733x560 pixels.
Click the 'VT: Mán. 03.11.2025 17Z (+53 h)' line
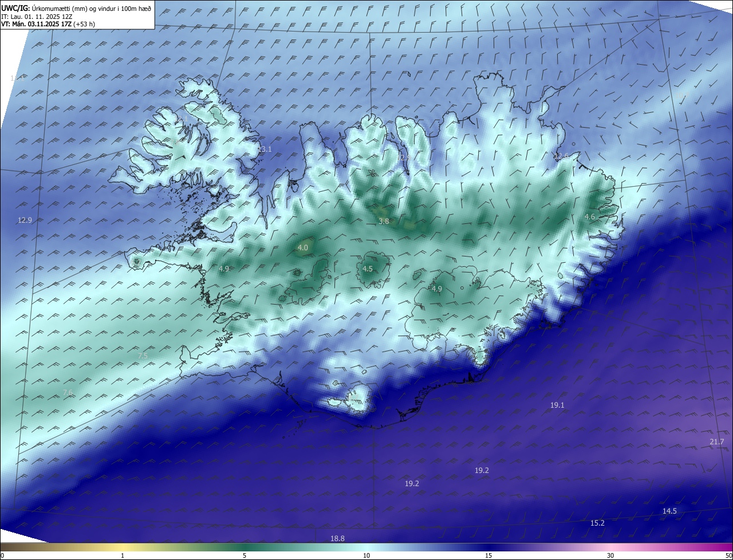pos(48,24)
